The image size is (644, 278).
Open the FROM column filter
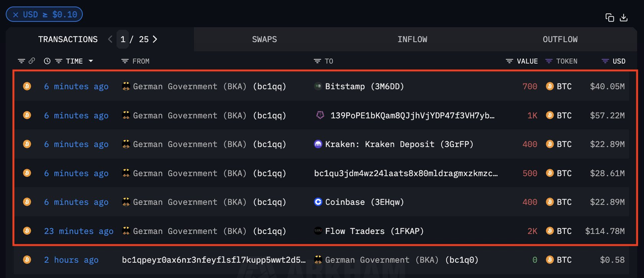[x=125, y=61]
